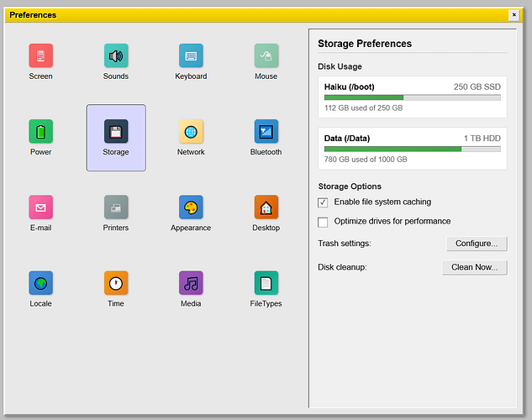This screenshot has width=532, height=420.
Task: Click the 'Disk Usage' section label
Action: point(340,66)
